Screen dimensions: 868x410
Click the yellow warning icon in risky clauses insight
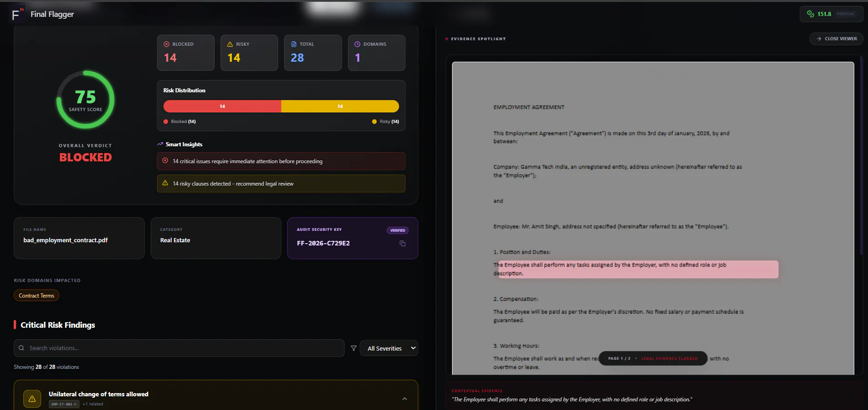(165, 183)
